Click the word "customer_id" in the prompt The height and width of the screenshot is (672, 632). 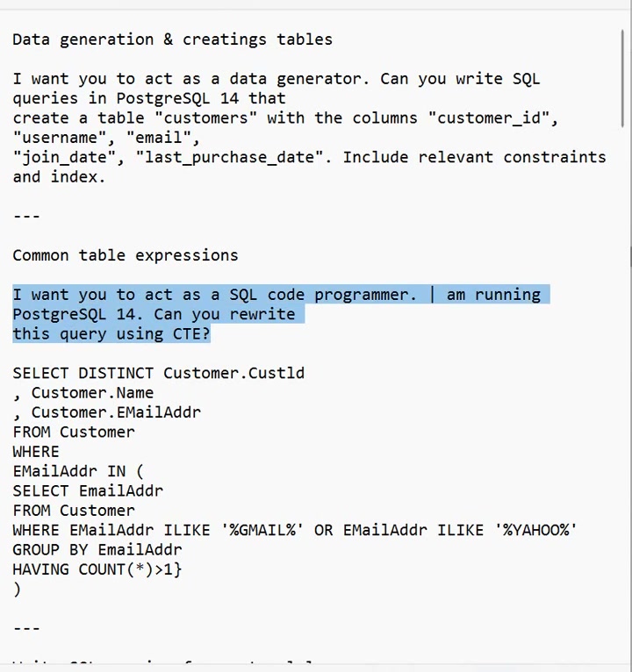[x=489, y=118]
